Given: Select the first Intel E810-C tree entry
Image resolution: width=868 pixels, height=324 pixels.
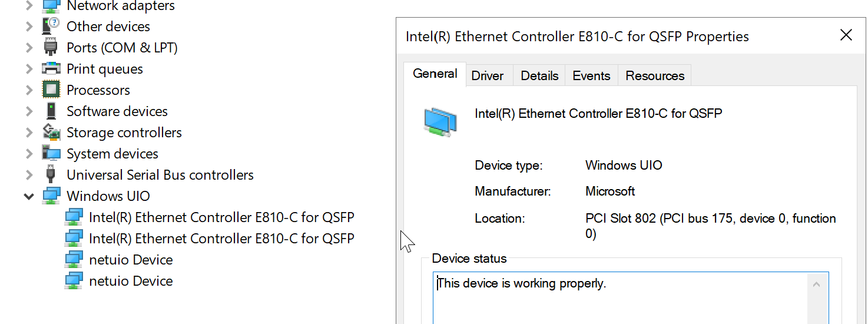Looking at the screenshot, I should point(221,217).
